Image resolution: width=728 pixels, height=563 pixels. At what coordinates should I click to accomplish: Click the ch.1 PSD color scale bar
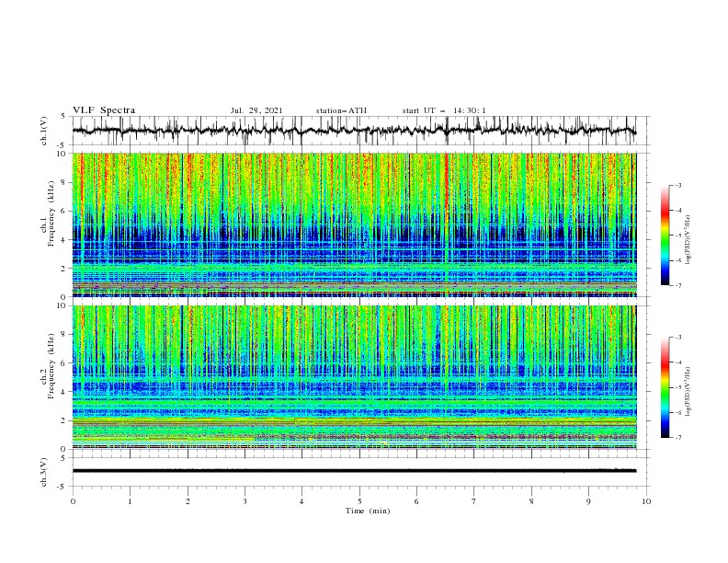click(665, 236)
